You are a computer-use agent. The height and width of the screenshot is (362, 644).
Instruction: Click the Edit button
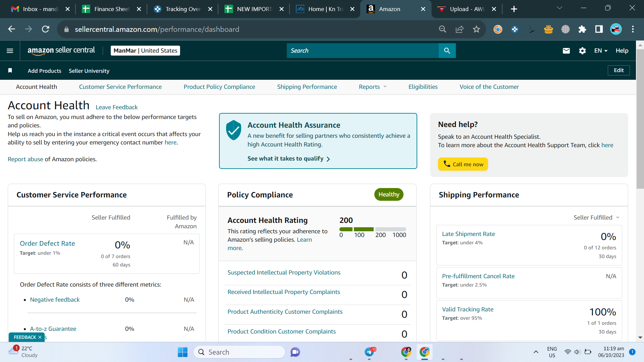tap(619, 70)
